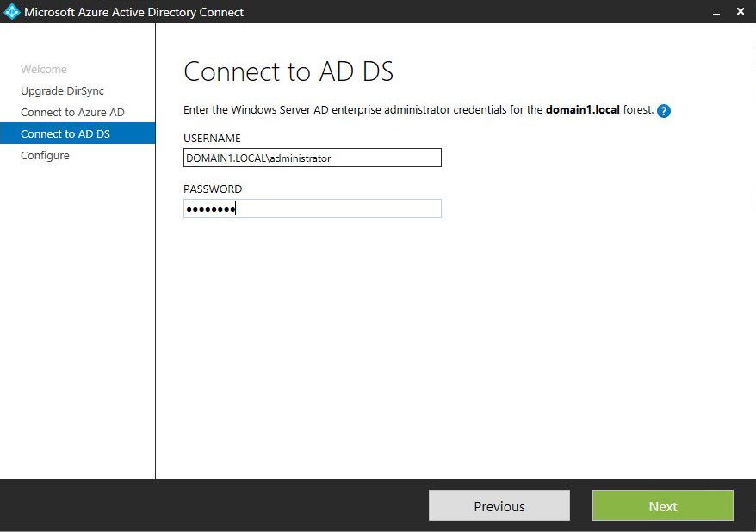This screenshot has width=756, height=532.
Task: Click the Azure AD Connect logo icon
Action: coord(11,11)
